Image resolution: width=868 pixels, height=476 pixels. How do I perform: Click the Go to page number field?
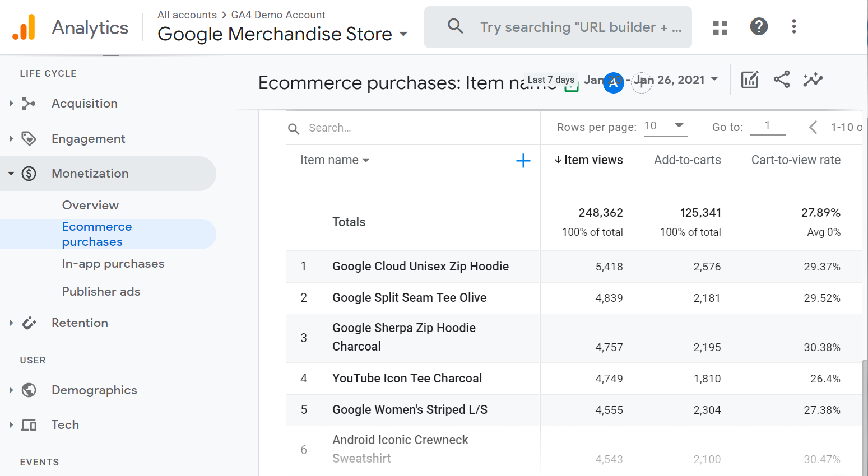click(x=767, y=126)
